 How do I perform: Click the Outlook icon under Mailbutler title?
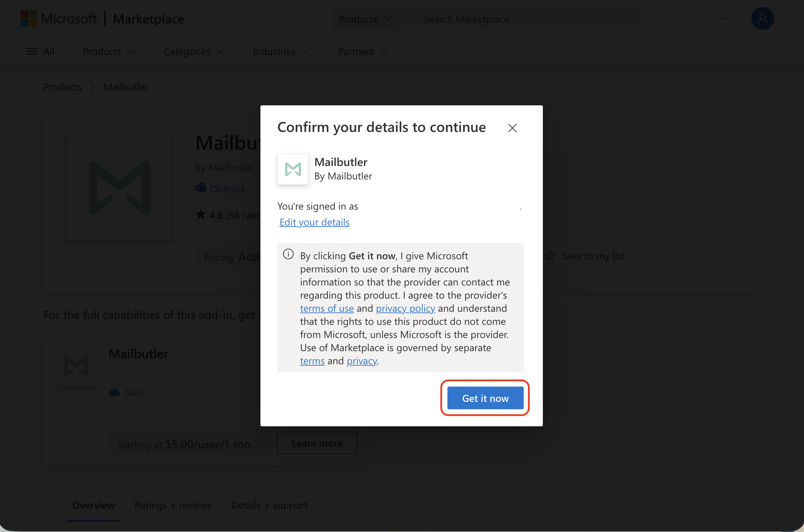click(201, 188)
